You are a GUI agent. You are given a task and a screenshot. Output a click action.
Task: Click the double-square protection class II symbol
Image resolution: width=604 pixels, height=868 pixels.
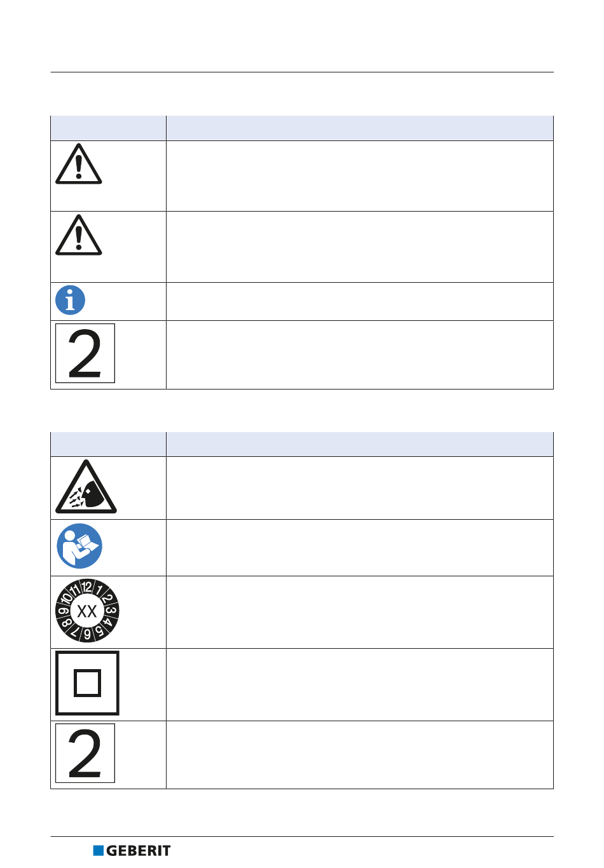point(87,683)
